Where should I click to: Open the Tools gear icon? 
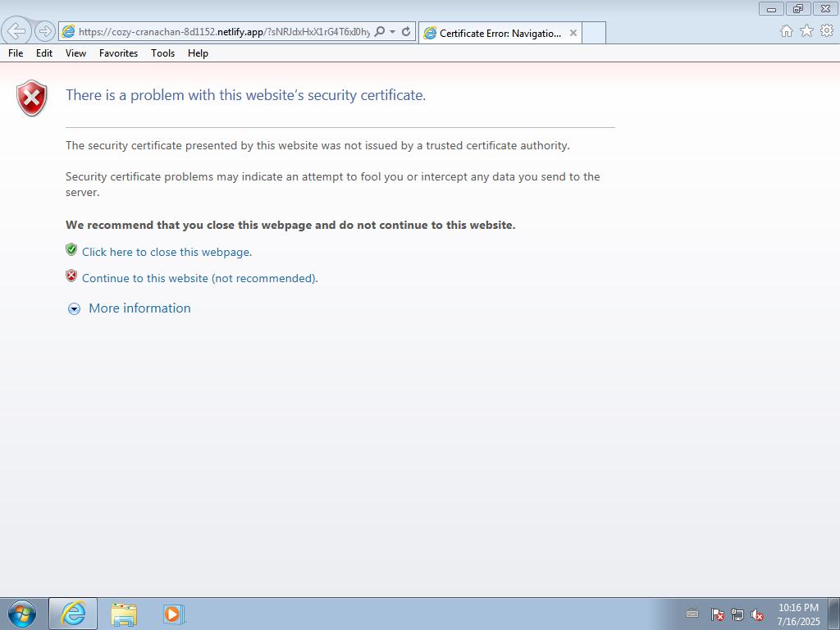click(x=827, y=31)
